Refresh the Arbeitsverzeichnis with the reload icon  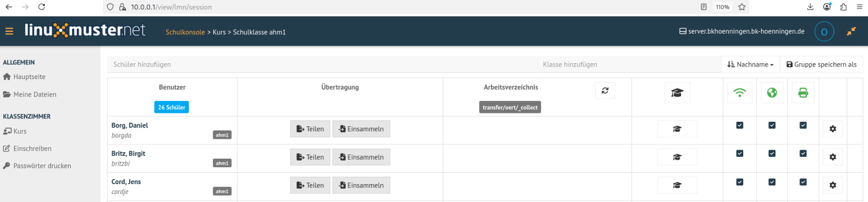coord(605,91)
